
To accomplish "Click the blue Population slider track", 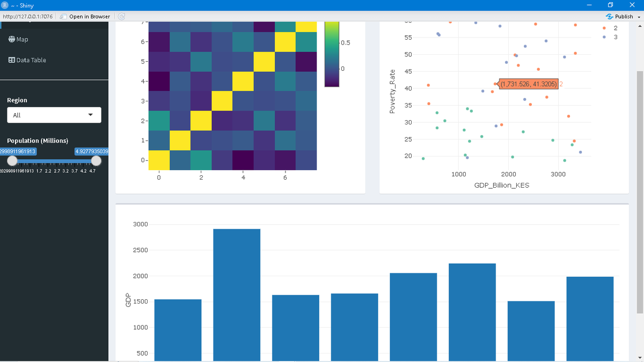I will coord(54,161).
